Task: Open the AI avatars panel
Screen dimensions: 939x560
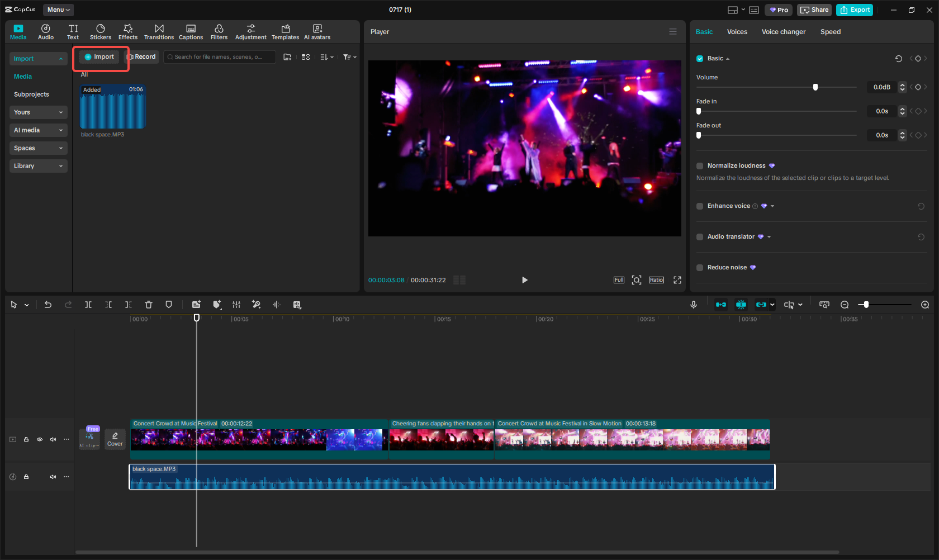Action: 317,32
